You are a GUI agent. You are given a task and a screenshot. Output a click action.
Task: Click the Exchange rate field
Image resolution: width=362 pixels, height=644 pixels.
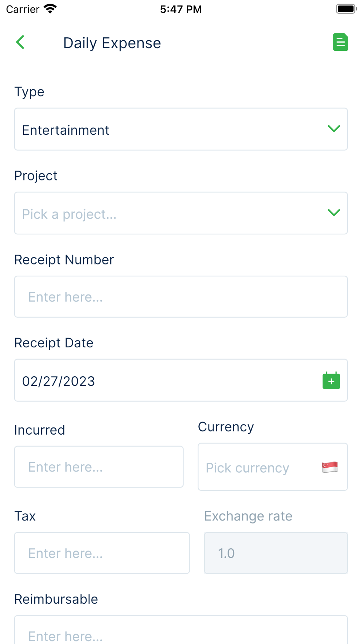coord(276,553)
